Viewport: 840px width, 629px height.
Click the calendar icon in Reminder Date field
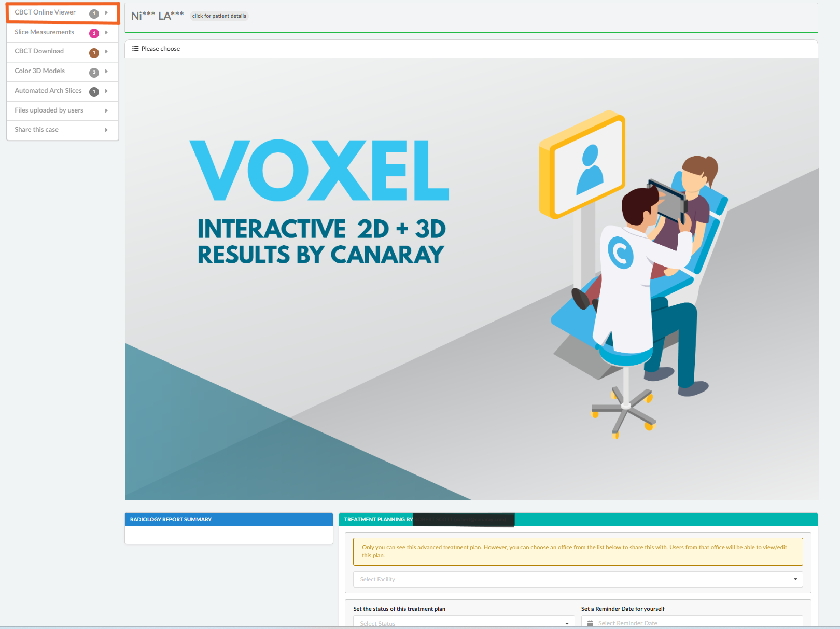(590, 623)
